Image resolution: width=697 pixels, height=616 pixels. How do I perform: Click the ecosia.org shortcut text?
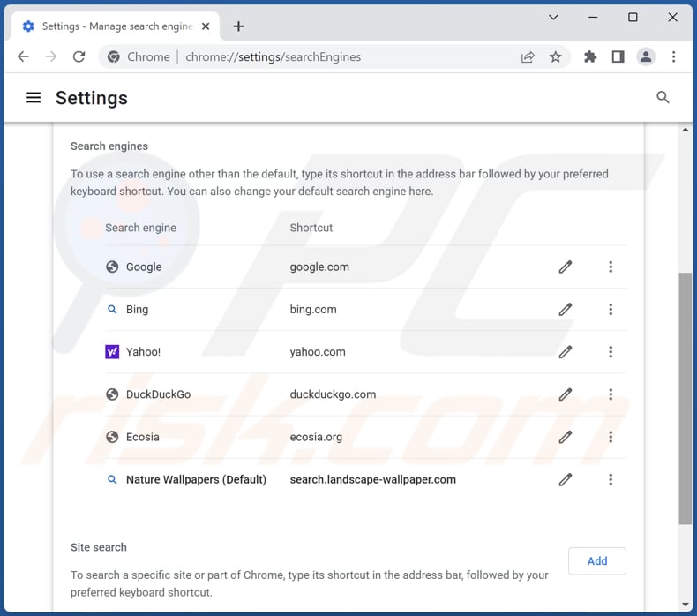click(316, 437)
